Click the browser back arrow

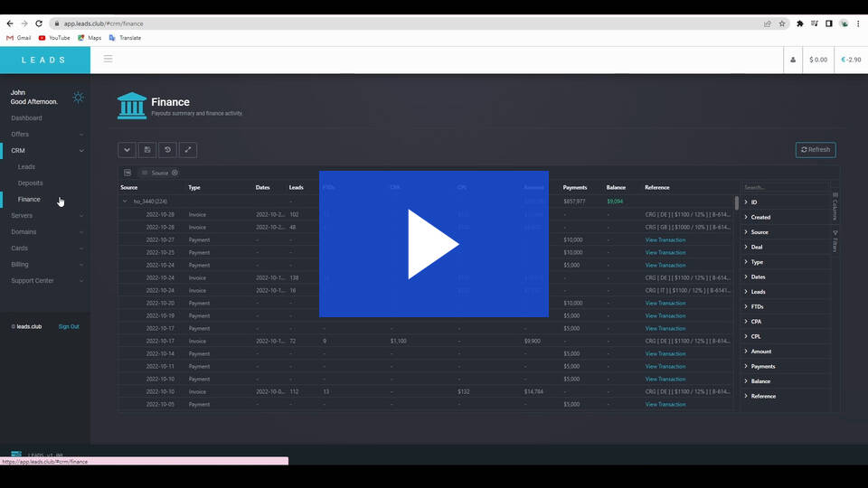click(x=10, y=23)
